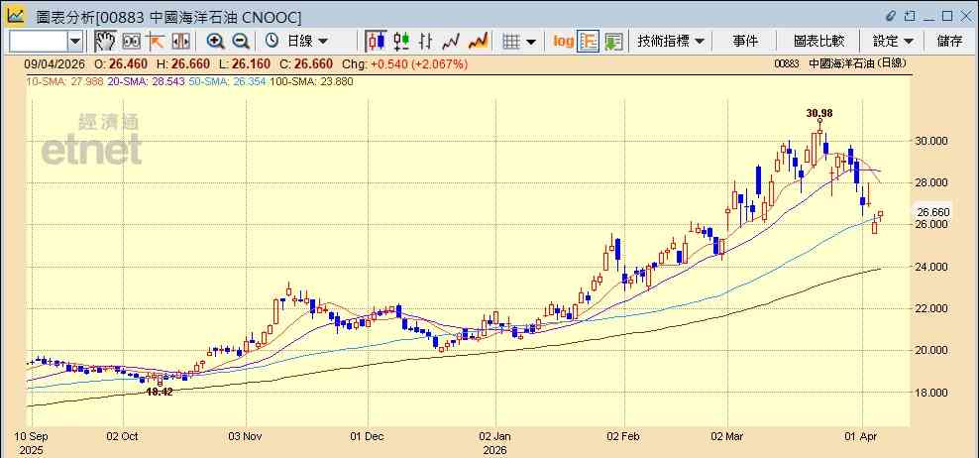Select the orange arrow pointer tool
The width and height of the screenshot is (980, 458).
[x=155, y=42]
